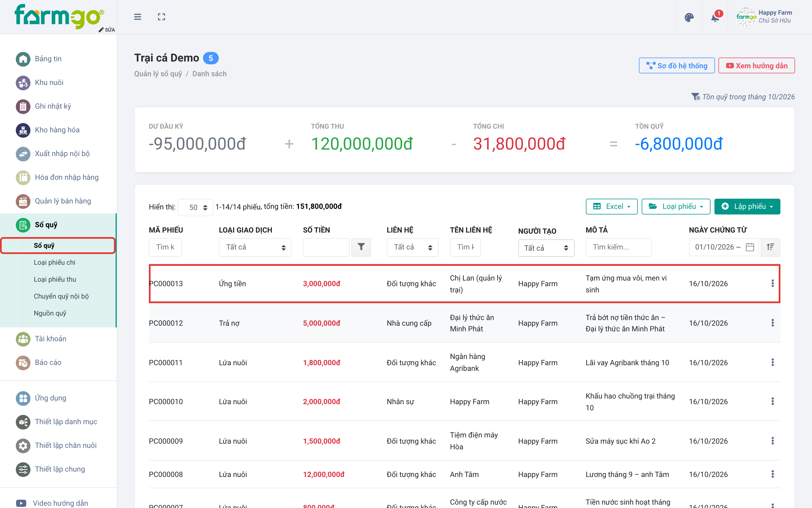Click the Kho hàng hóa warehouse icon
This screenshot has width=812, height=508.
click(23, 130)
